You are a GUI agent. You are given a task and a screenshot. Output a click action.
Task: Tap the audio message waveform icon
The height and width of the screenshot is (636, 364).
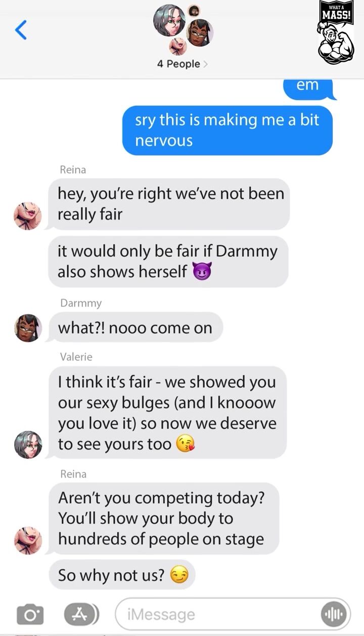pyautogui.click(x=334, y=614)
